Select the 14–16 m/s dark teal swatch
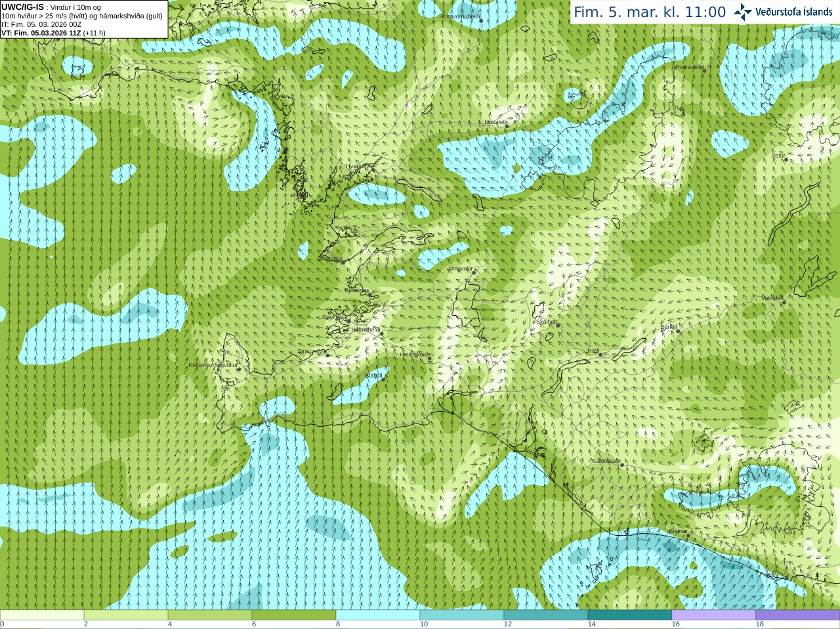840x629 pixels. point(630,615)
